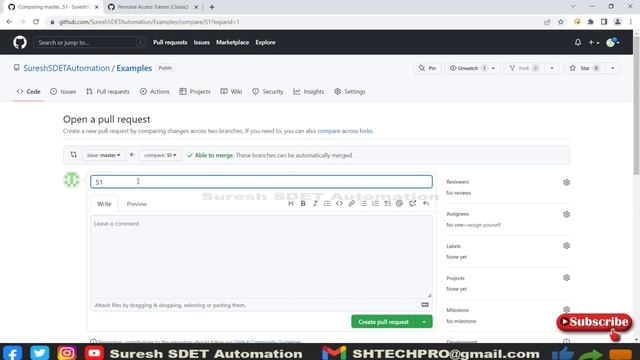Open a new browser tab

[212, 7]
